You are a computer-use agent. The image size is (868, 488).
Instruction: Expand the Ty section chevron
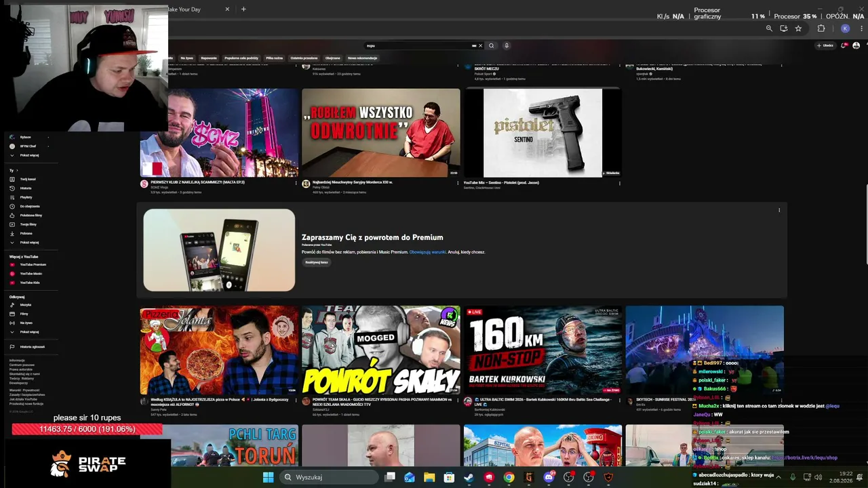point(17,170)
